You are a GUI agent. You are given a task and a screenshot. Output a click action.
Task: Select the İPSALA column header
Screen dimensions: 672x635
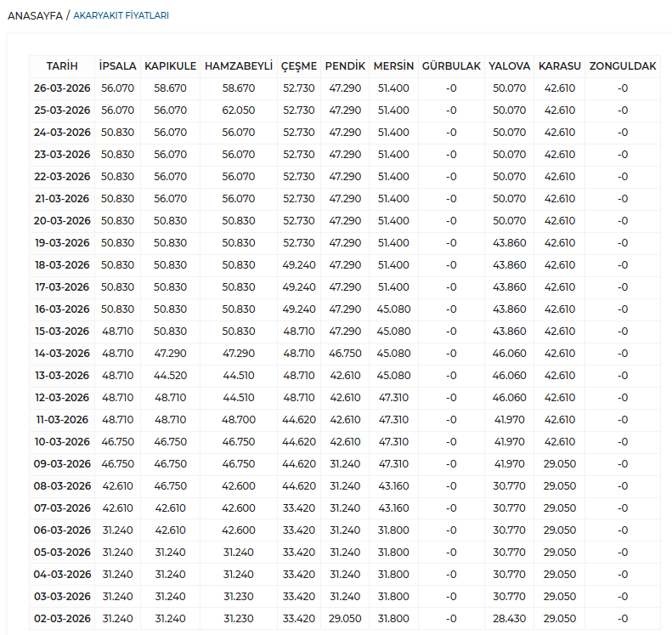tap(117, 66)
